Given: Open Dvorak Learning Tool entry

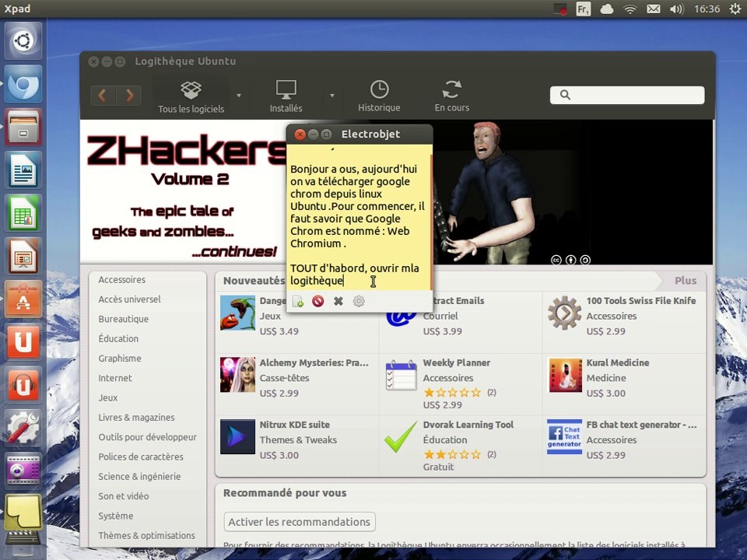Looking at the screenshot, I should coord(460,445).
